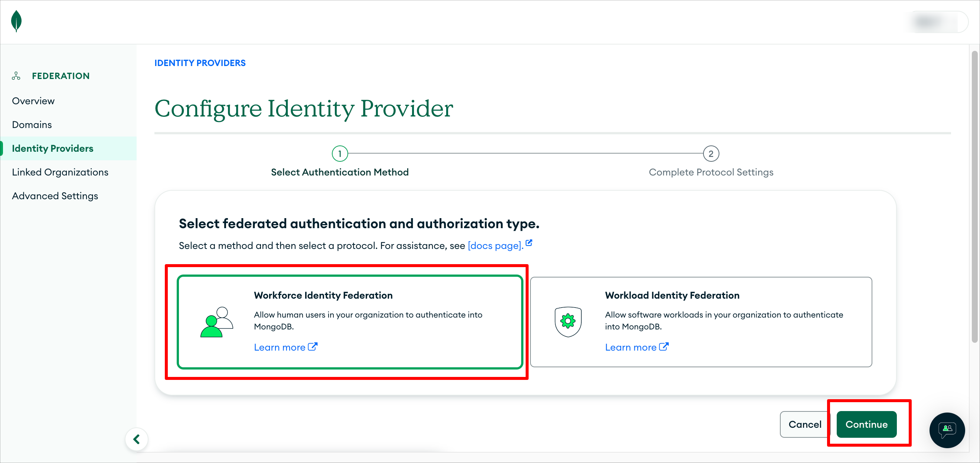The width and height of the screenshot is (980, 463).
Task: Open Advanced Settings
Action: [55, 196]
